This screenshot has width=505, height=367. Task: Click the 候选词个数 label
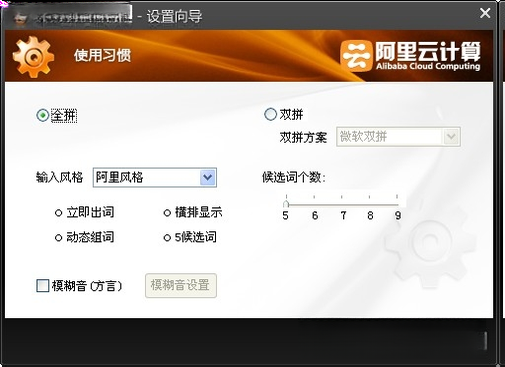click(x=294, y=177)
